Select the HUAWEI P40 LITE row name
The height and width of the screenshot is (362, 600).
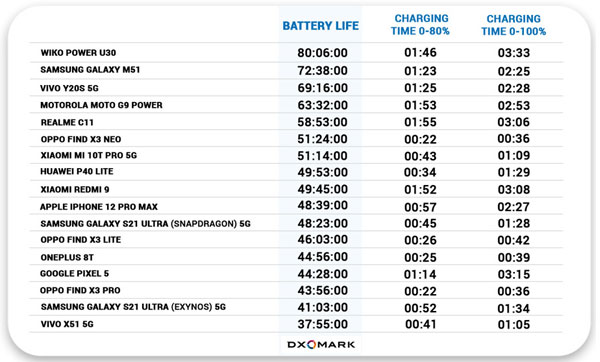77,171
